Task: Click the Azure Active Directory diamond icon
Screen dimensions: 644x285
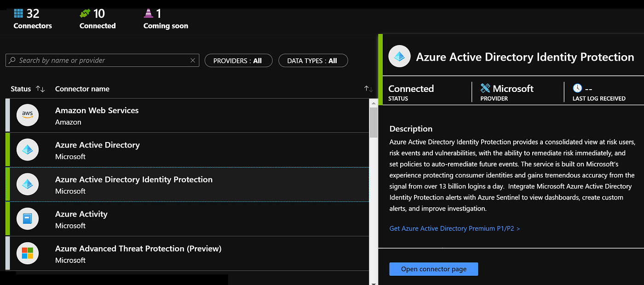Action: [28, 150]
